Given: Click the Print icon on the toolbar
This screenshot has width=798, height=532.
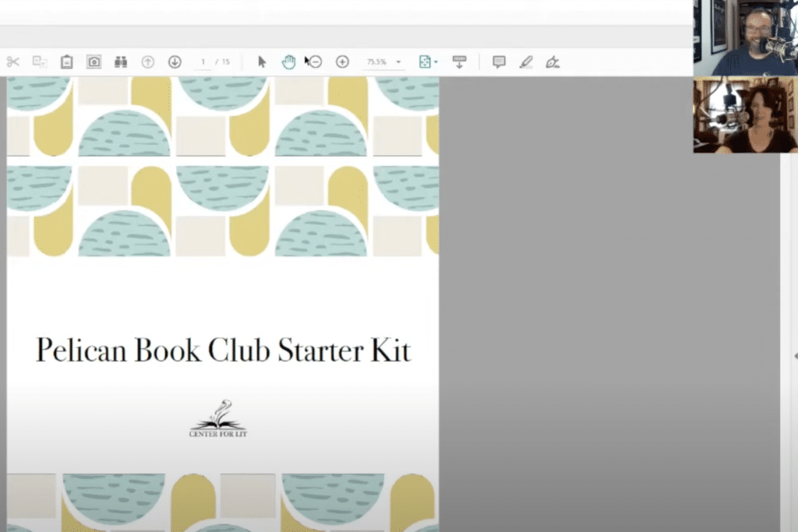Looking at the screenshot, I should pyautogui.click(x=460, y=62).
